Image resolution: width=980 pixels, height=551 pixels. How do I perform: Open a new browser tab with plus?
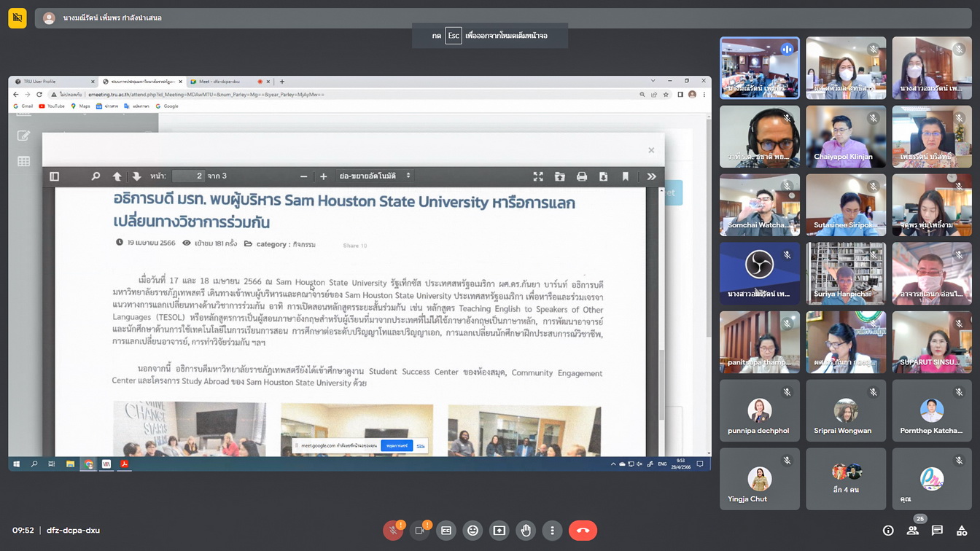(282, 82)
